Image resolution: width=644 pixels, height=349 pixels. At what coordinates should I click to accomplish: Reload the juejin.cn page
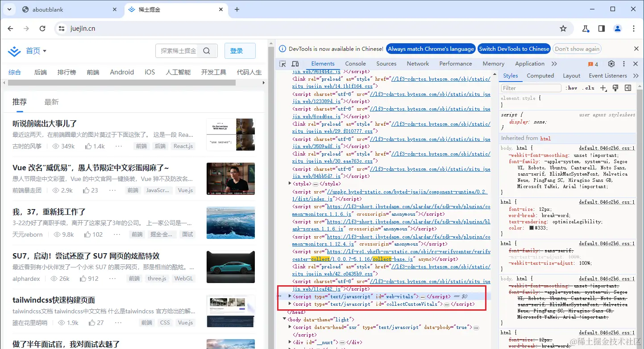pos(42,29)
